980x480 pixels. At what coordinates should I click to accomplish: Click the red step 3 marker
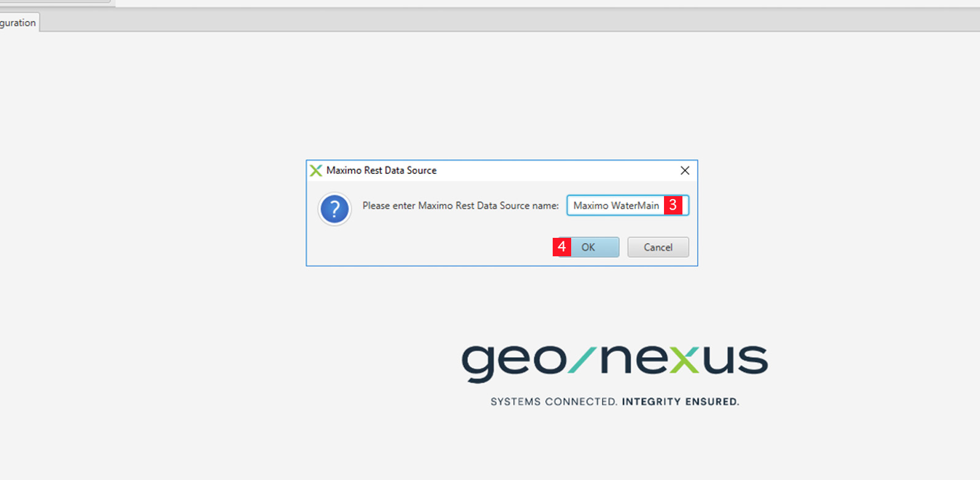(673, 205)
